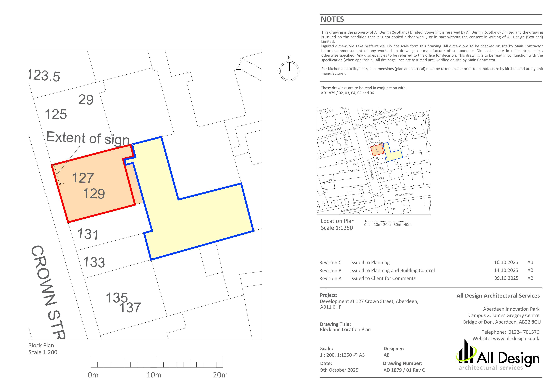This screenshot has width=555, height=392.
Task: Click the date '9th October 2025'
Action: tap(339, 370)
